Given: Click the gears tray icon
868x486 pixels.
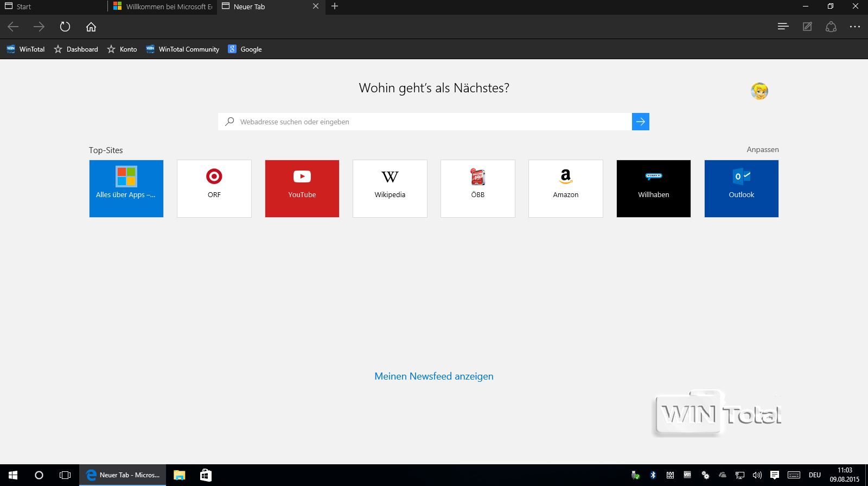Looking at the screenshot, I should pos(705,475).
